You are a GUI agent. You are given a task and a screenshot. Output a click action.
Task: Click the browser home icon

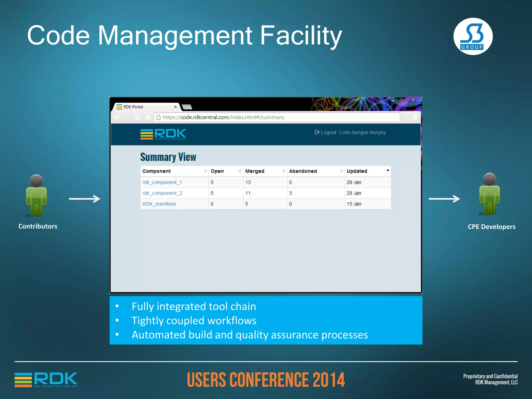click(x=147, y=117)
